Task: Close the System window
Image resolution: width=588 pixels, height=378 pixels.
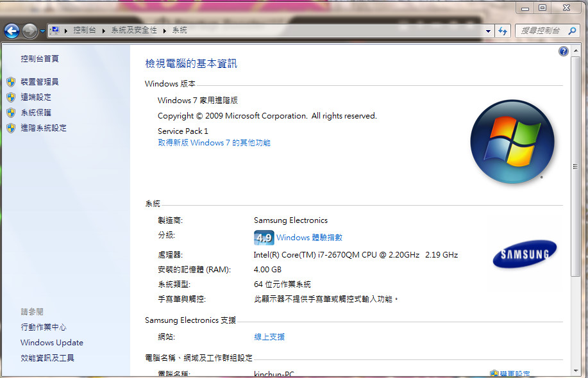Action: [x=567, y=8]
